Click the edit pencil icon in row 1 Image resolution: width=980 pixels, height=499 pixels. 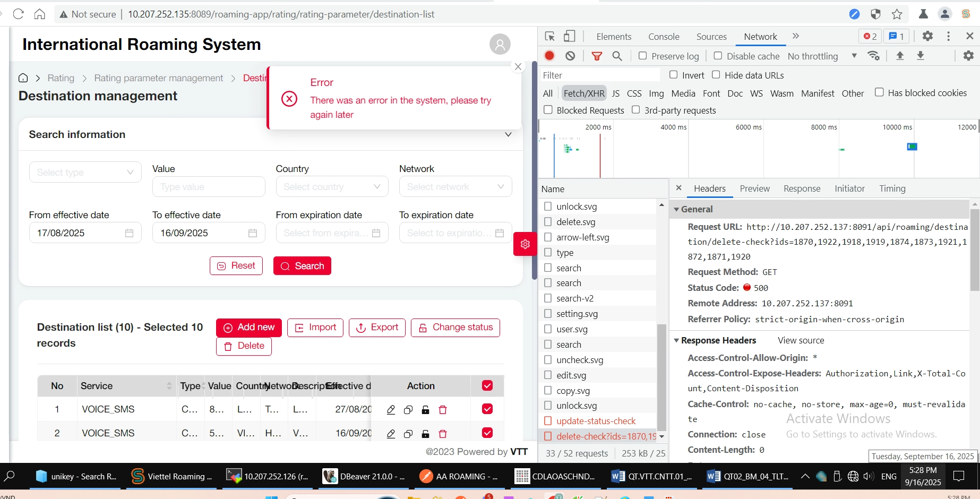coord(391,410)
